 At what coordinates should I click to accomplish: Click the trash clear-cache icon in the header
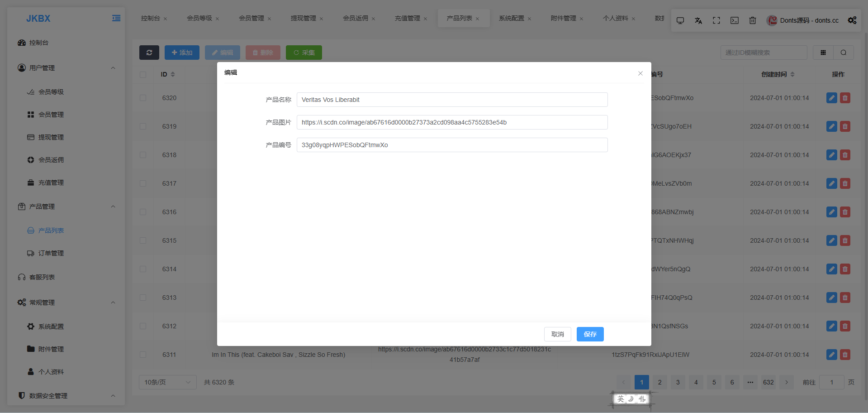pos(752,20)
